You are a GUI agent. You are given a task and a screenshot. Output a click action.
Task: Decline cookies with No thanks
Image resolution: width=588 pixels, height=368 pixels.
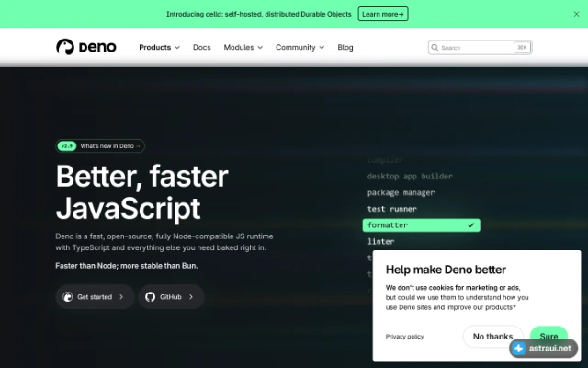click(x=492, y=337)
